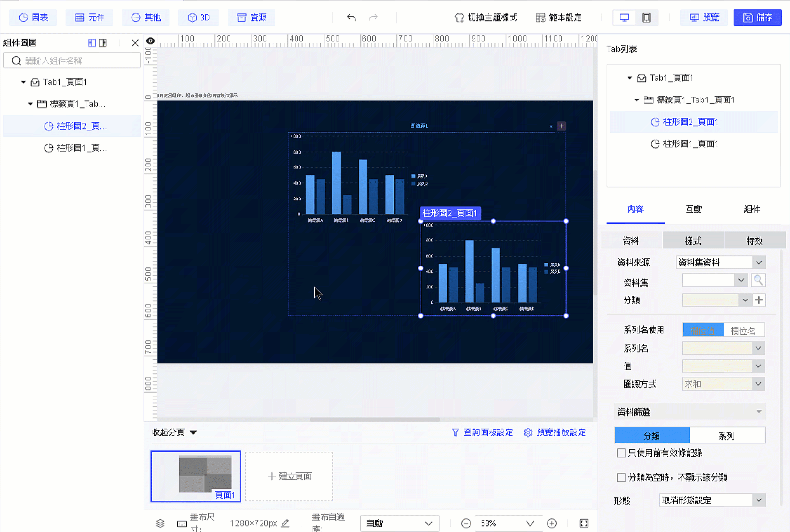Open 範本設定 template settings

click(559, 18)
